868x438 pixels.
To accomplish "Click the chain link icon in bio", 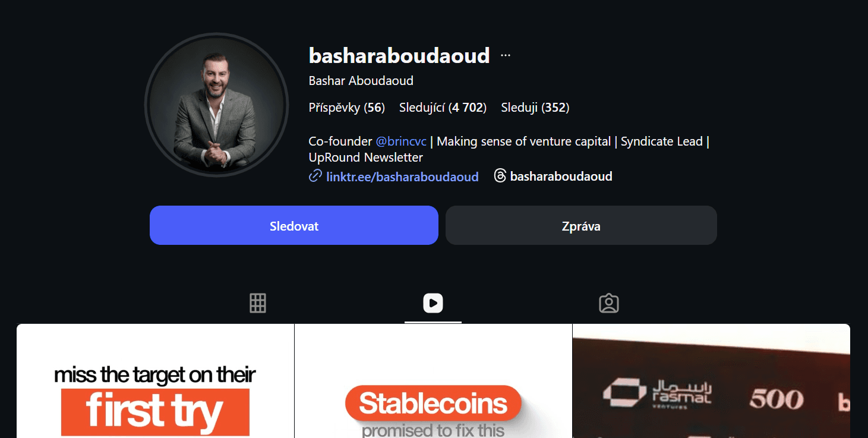I will [315, 176].
